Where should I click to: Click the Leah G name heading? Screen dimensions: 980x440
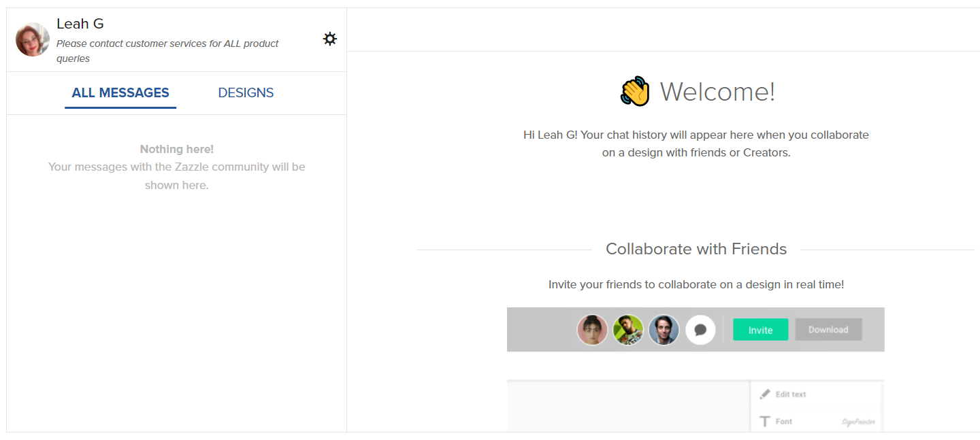click(x=80, y=24)
